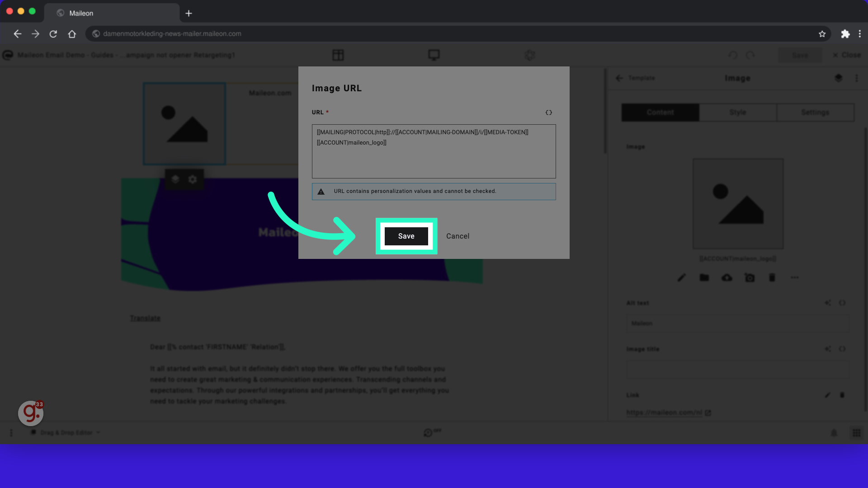
Task: Open the Drag & Drop Editor dropdown
Action: (66, 432)
